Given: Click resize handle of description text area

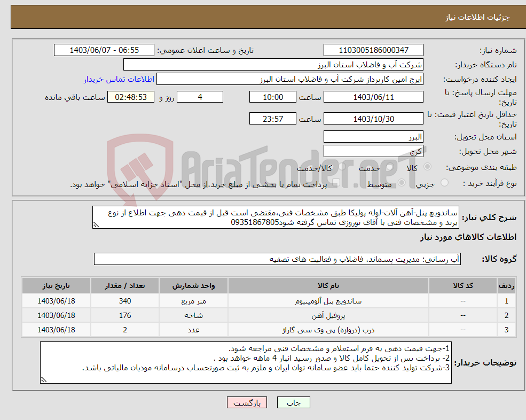Looking at the screenshot, I should pyautogui.click(x=96, y=225).
